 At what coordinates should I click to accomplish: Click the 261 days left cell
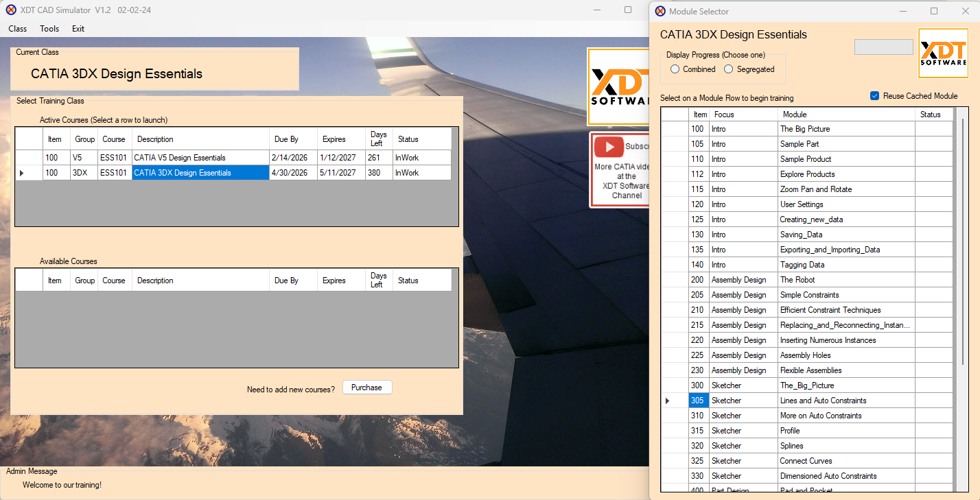379,158
